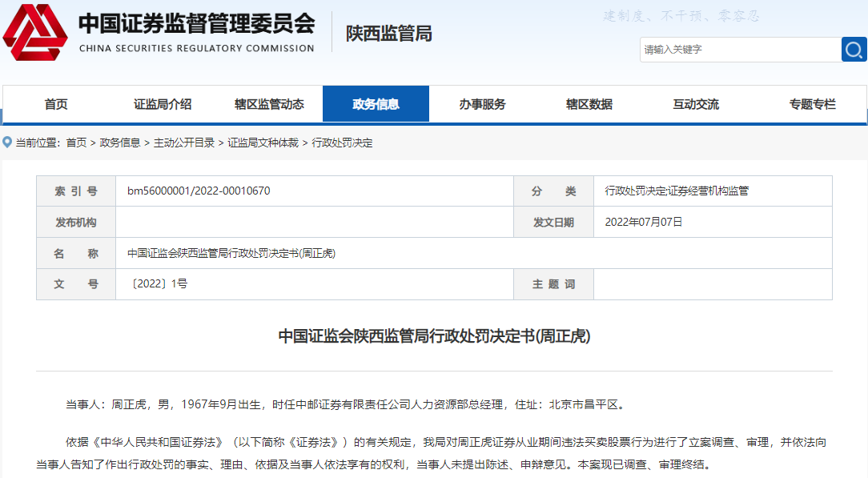Screen dimensions: 868x478
Task: Click the location pin icon beside 当前位置
Action: pyautogui.click(x=7, y=143)
